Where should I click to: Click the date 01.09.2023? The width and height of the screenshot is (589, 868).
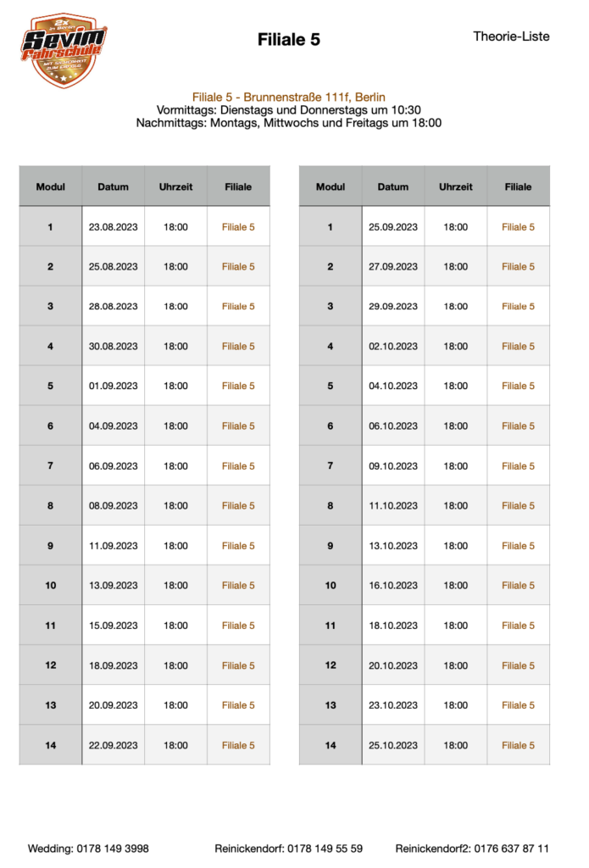[113, 386]
